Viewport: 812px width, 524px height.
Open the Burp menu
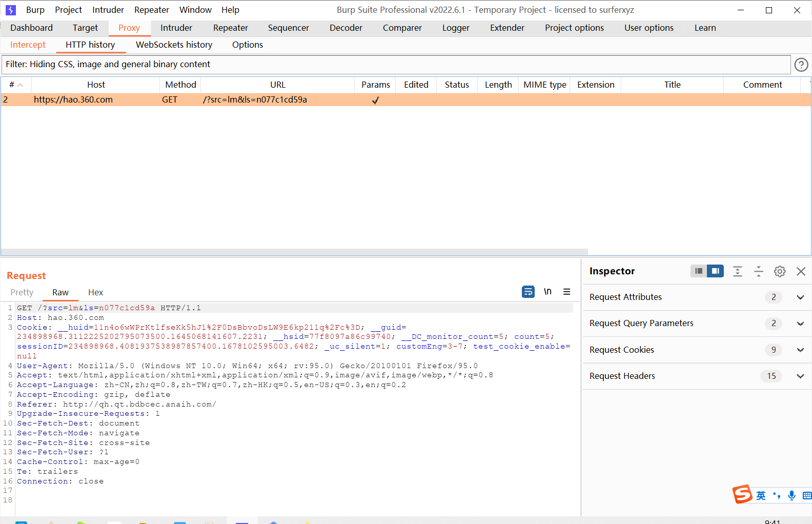[x=35, y=10]
